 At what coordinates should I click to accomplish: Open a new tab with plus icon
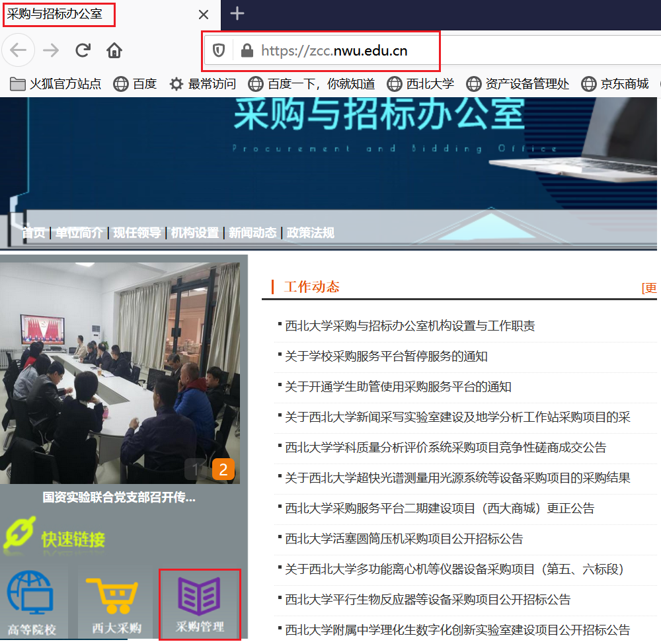point(237,14)
